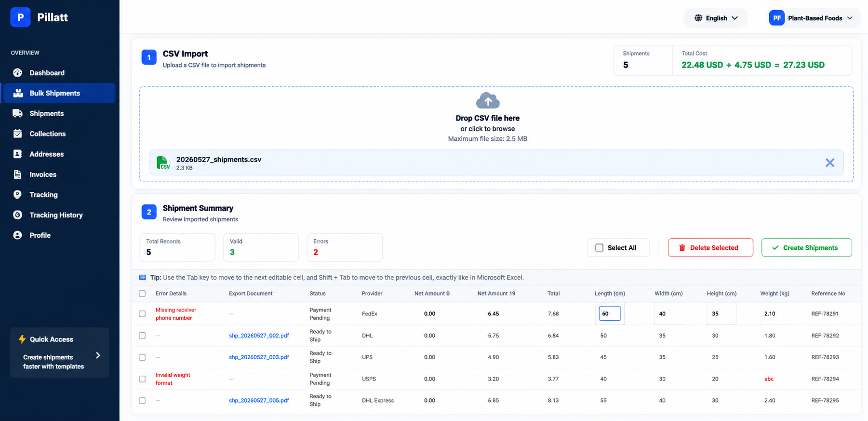Click the DHL Express provider cell
Viewport: 868px width, 421px height.
click(x=378, y=401)
